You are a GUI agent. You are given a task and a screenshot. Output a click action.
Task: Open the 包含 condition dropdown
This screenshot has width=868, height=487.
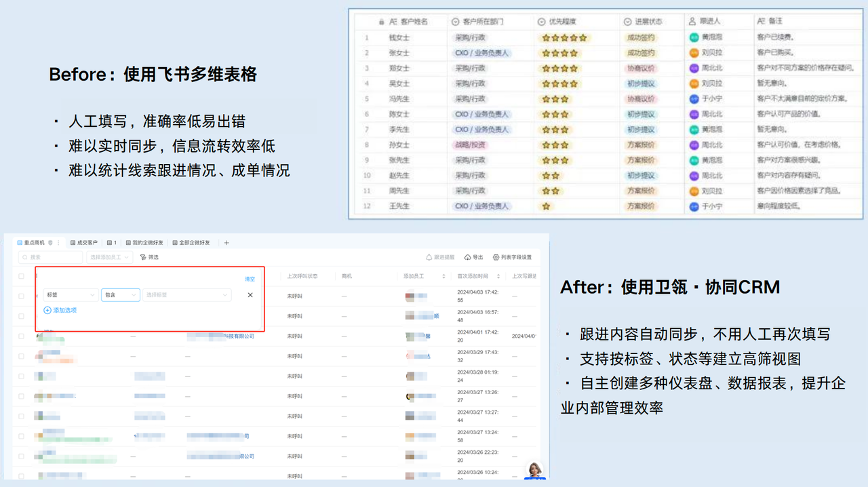tap(120, 295)
